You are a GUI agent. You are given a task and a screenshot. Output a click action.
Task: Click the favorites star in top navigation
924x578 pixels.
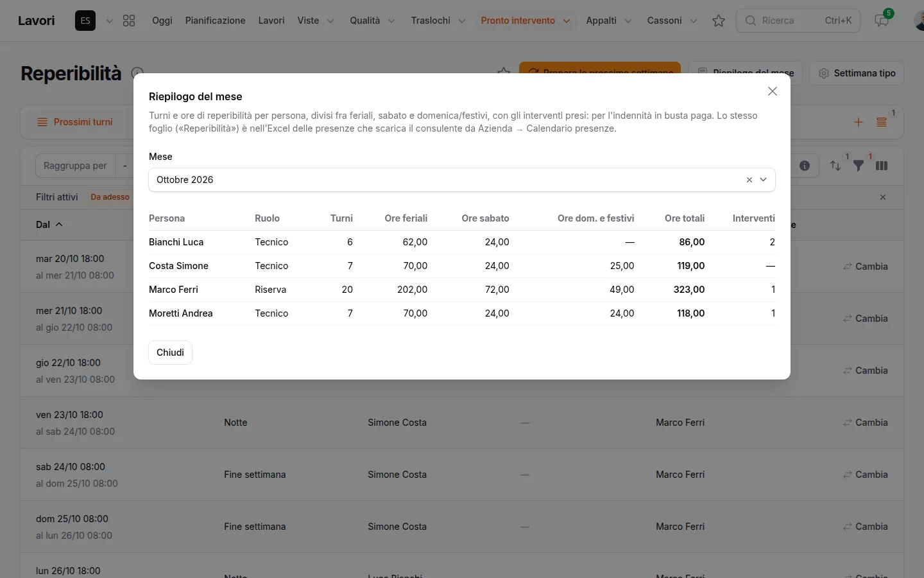[x=719, y=21]
